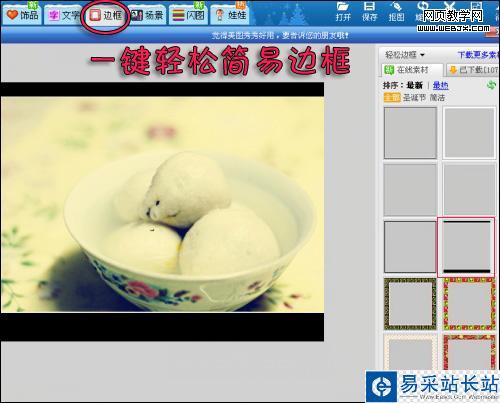Select the 抠图 cutout tool icon

pos(396,12)
